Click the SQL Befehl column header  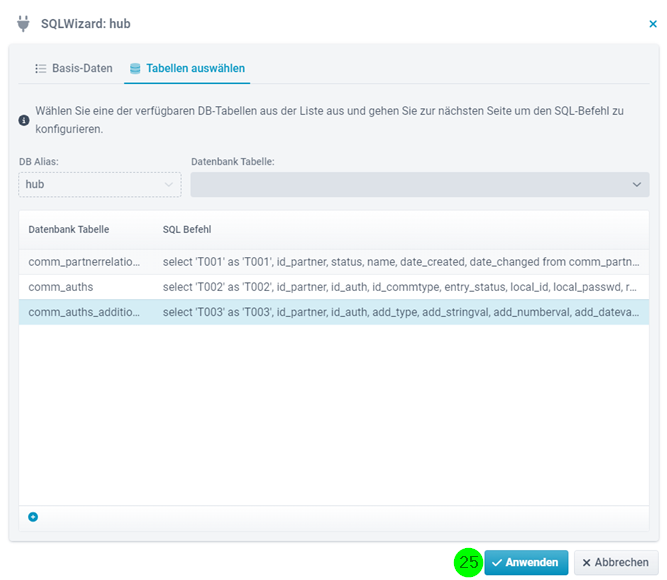point(187,229)
